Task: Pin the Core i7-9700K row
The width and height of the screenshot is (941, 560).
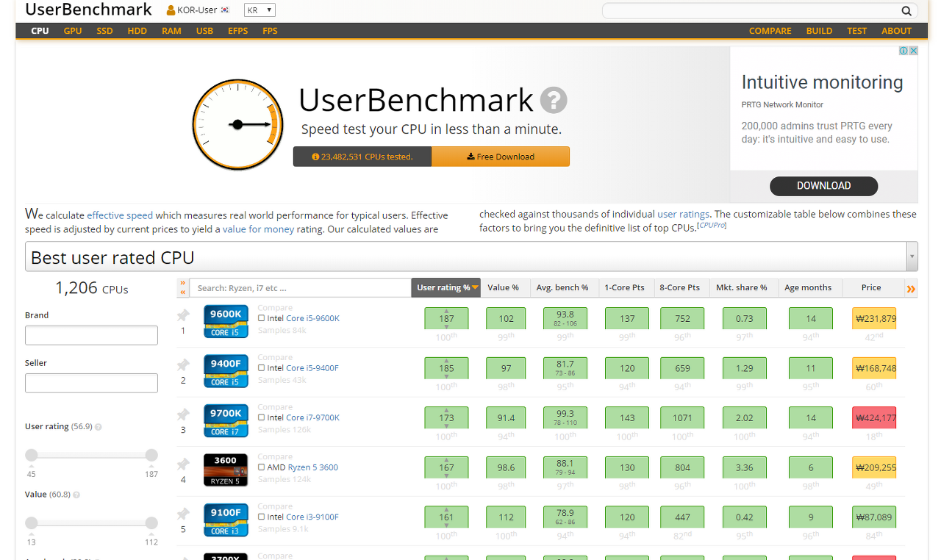Action: (183, 414)
